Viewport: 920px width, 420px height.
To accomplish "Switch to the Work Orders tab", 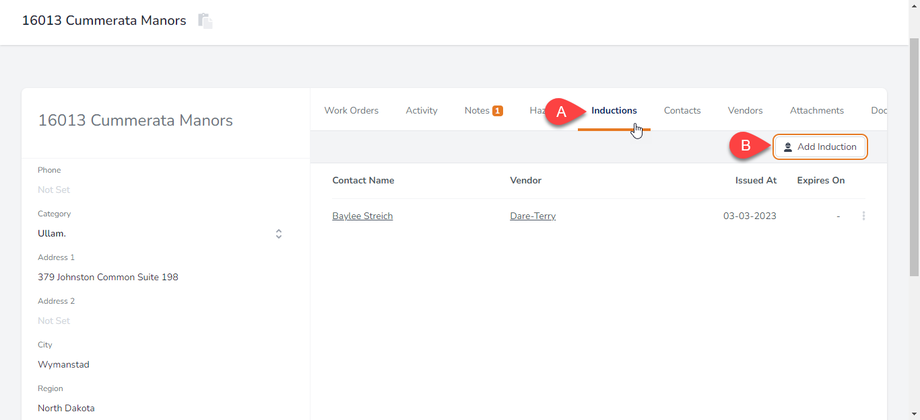I will (x=351, y=111).
